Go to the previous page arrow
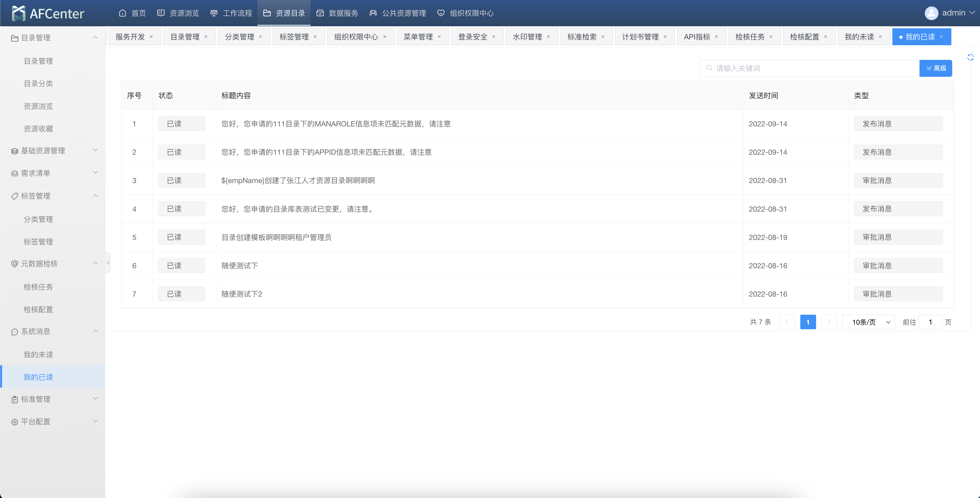980x498 pixels. click(787, 322)
